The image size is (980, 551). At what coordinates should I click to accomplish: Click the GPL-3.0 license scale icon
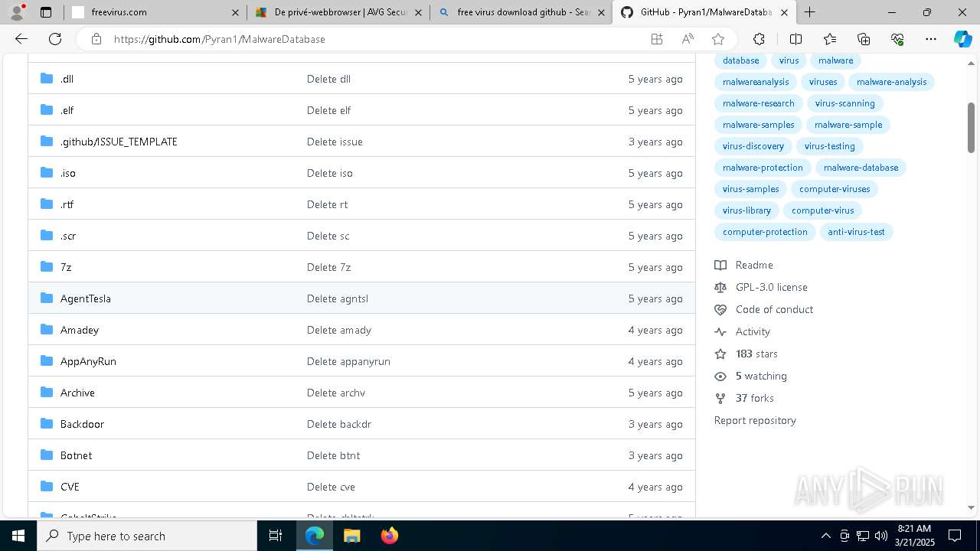point(720,287)
